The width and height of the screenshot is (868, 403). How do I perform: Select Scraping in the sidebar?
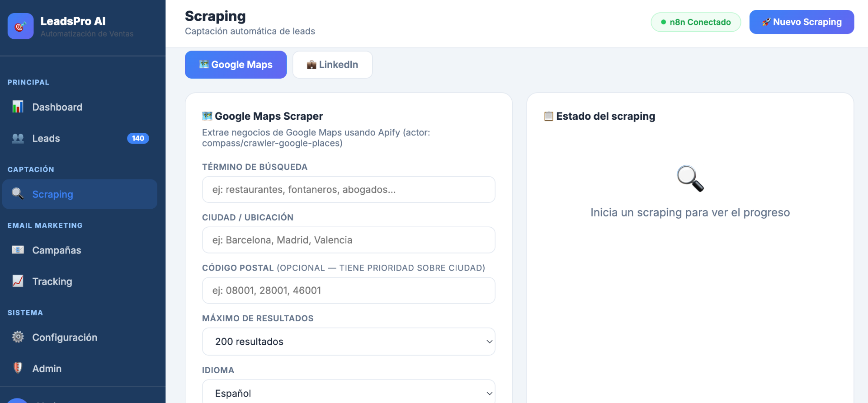coord(80,194)
